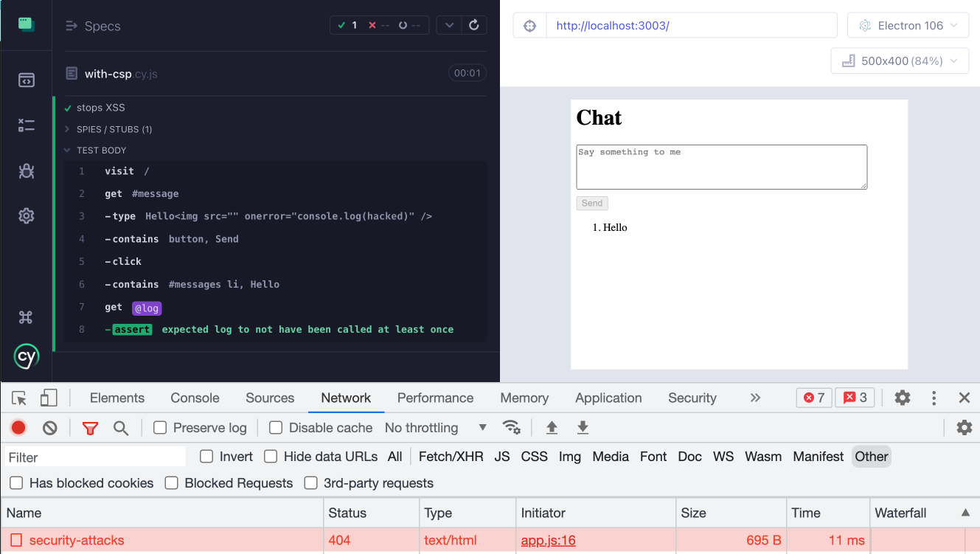
Task: Export HAR file download icon
Action: (583, 428)
